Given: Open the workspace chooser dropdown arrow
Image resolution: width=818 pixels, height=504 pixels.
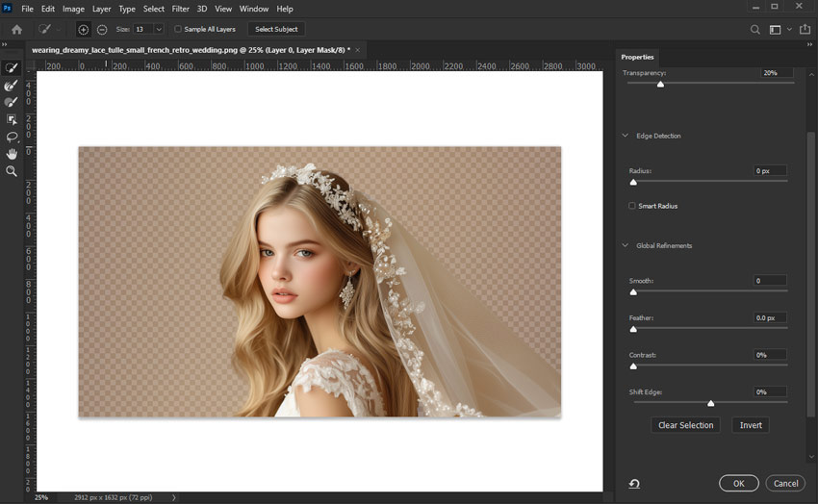Looking at the screenshot, I should click(x=789, y=29).
